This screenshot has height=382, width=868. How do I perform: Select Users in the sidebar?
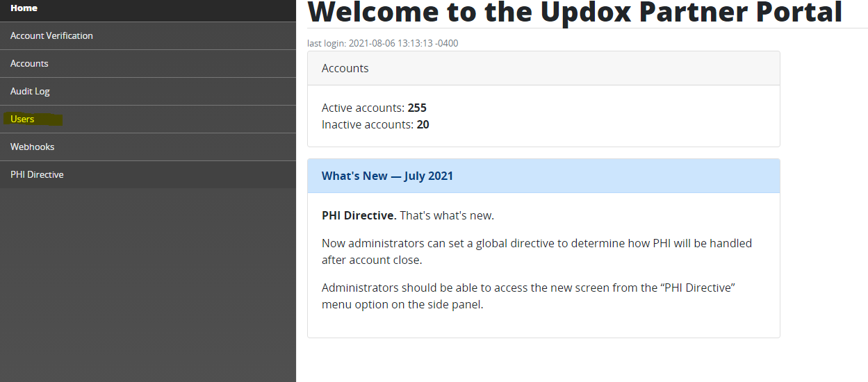pos(148,119)
